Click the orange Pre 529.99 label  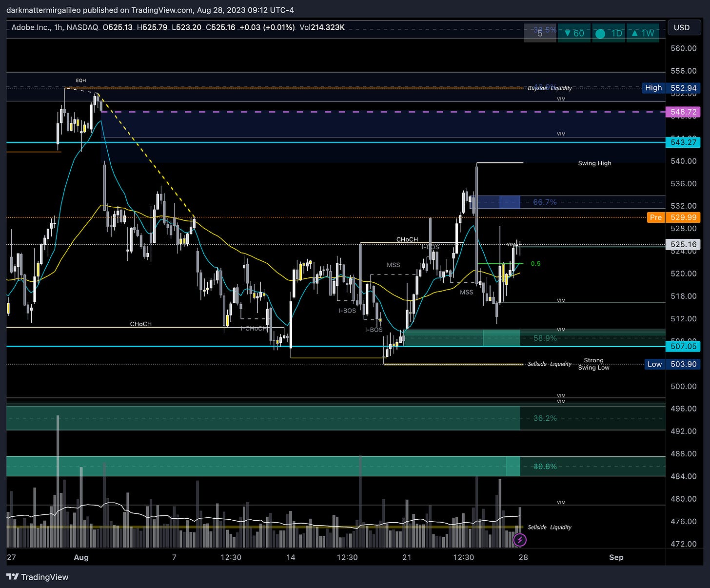(673, 217)
